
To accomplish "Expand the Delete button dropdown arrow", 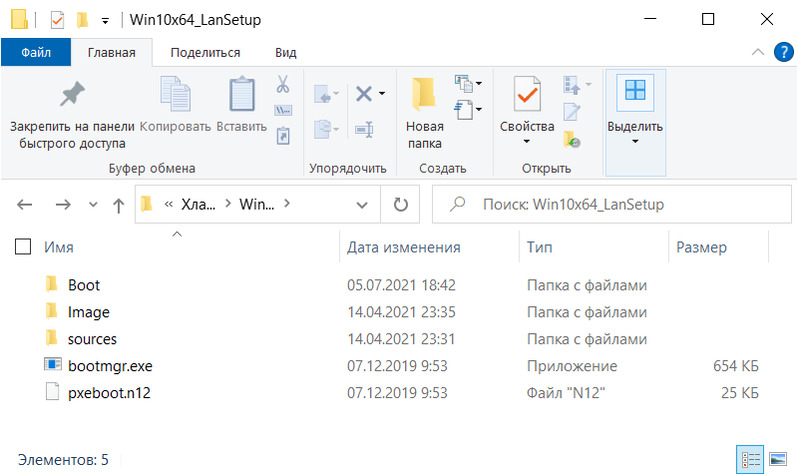I will (382, 94).
